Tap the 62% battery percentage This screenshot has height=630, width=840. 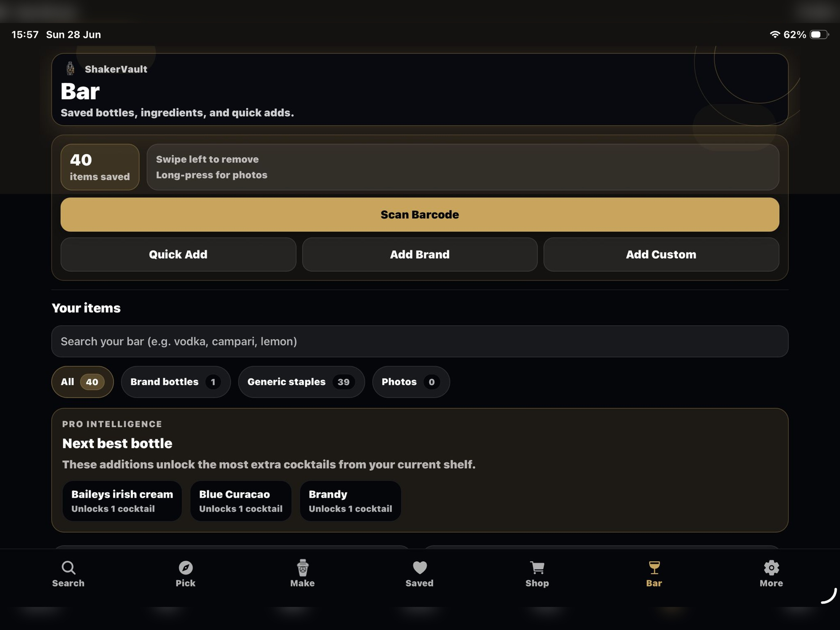click(794, 34)
